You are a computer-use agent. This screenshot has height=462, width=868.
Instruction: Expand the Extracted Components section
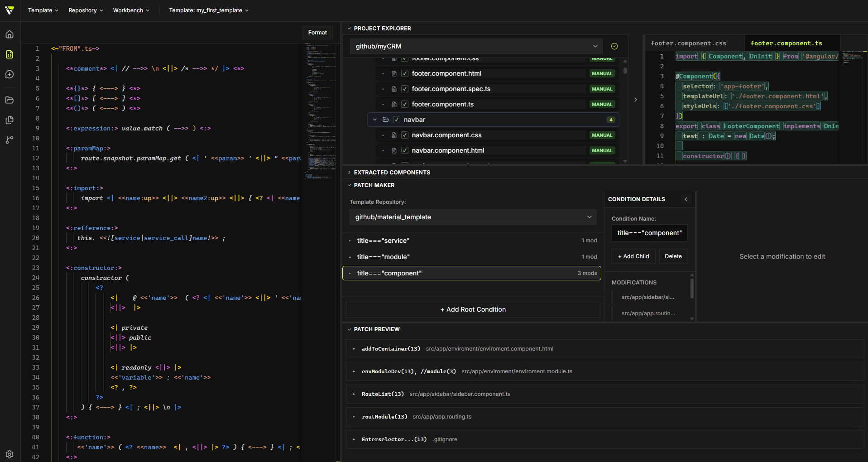349,173
